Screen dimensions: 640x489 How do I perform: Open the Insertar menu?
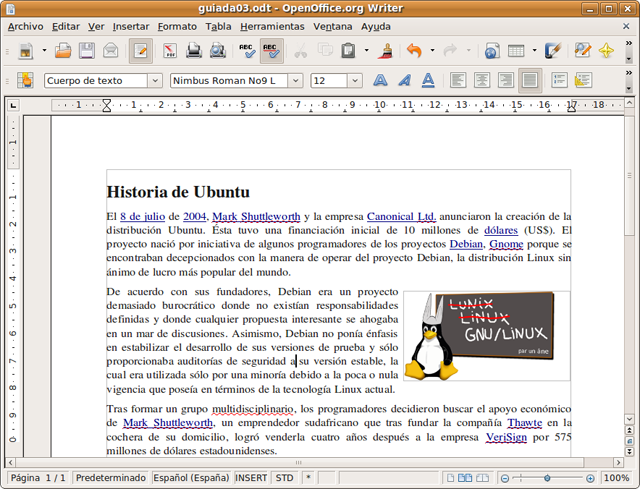[131, 26]
